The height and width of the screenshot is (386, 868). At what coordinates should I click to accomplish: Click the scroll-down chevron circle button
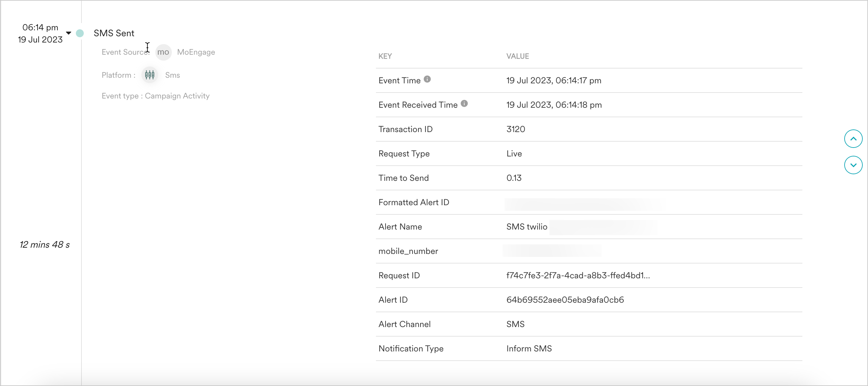coord(853,165)
